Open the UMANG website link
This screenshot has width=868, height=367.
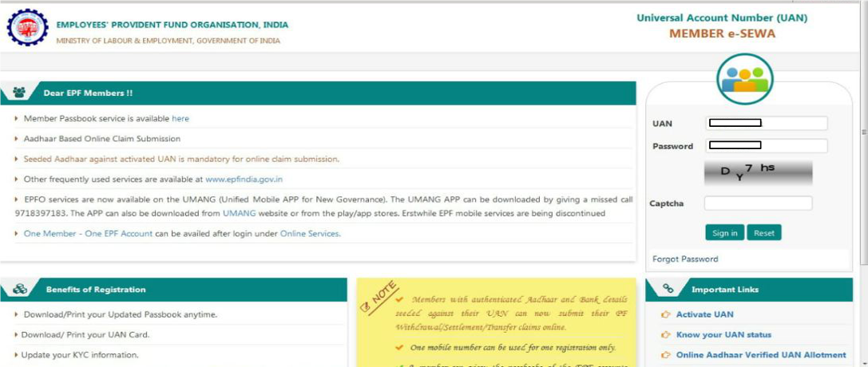click(239, 214)
